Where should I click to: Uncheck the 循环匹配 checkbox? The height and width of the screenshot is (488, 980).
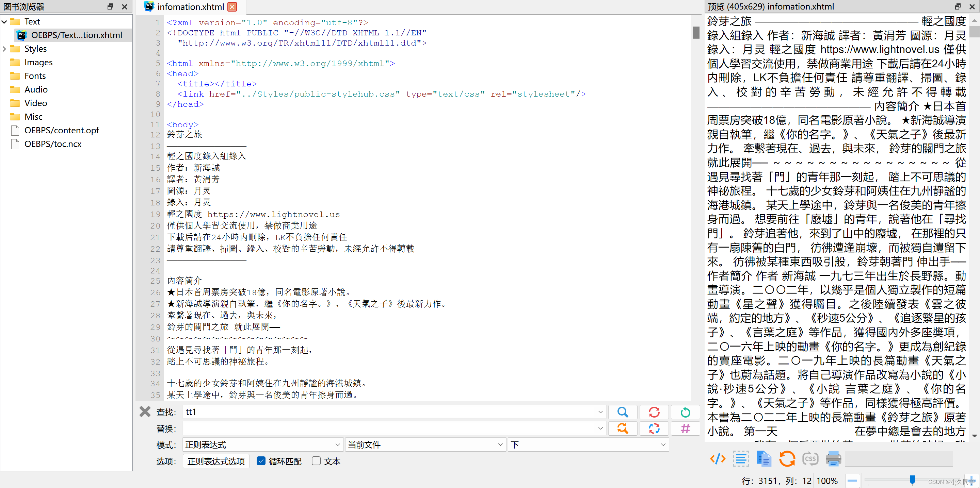coord(261,461)
